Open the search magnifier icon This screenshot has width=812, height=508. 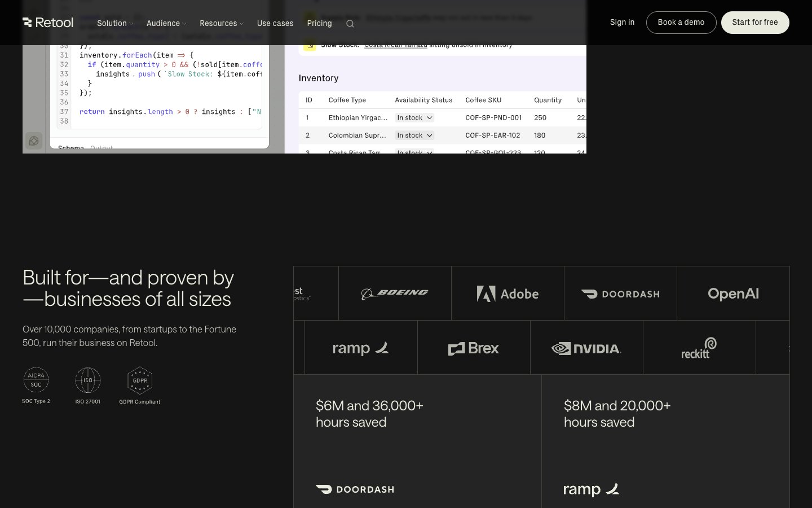(350, 24)
